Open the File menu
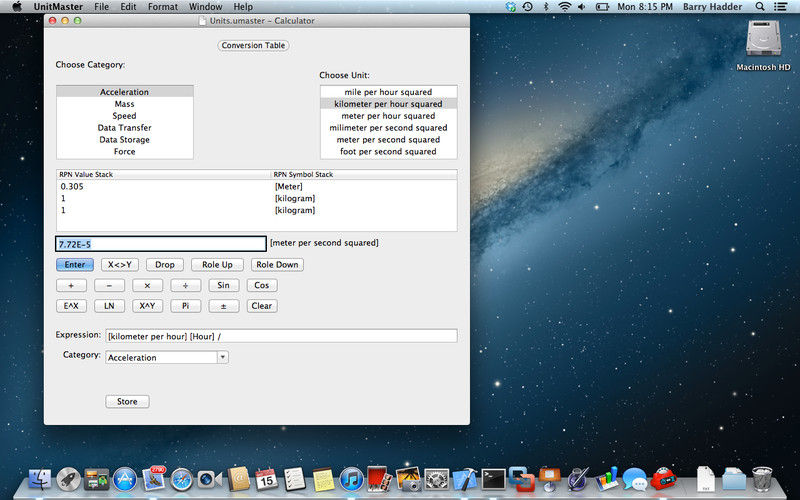This screenshot has height=500, width=800. (102, 7)
